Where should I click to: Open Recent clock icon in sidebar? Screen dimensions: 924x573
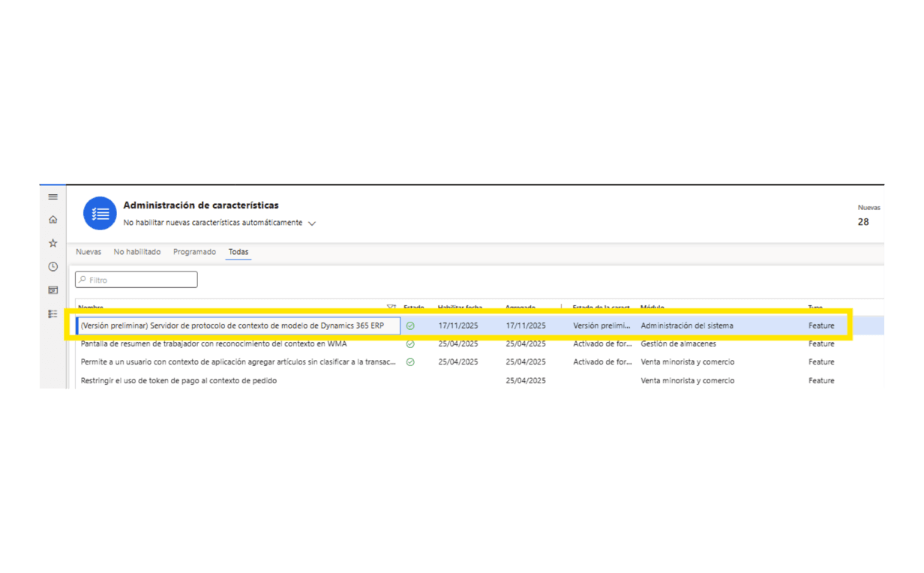tap(52, 266)
